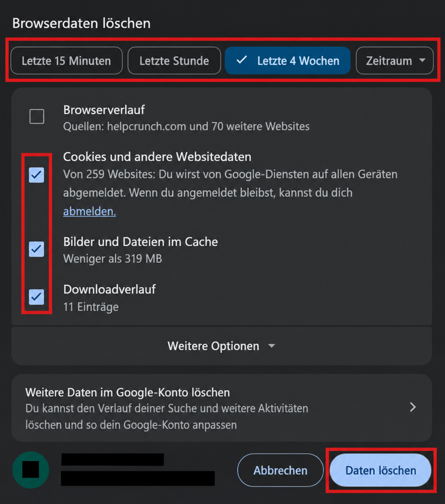Image resolution: width=445 pixels, height=504 pixels.
Task: Click the account avatar icon
Action: (x=31, y=470)
